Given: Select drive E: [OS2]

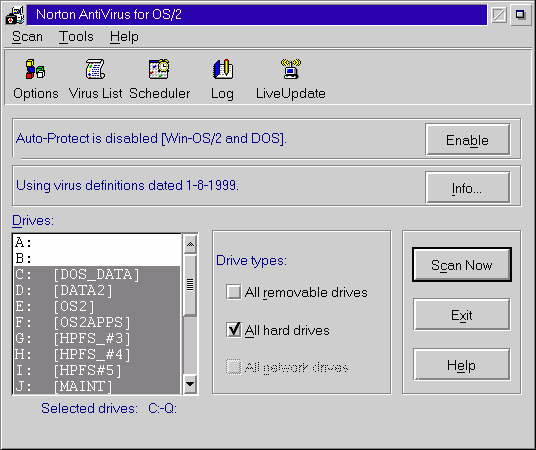Looking at the screenshot, I should [97, 306].
